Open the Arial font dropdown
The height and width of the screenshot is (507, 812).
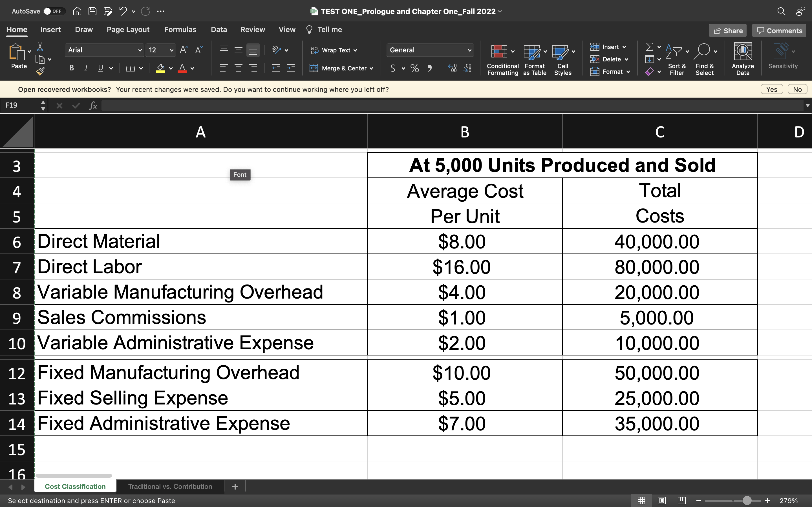click(x=140, y=50)
